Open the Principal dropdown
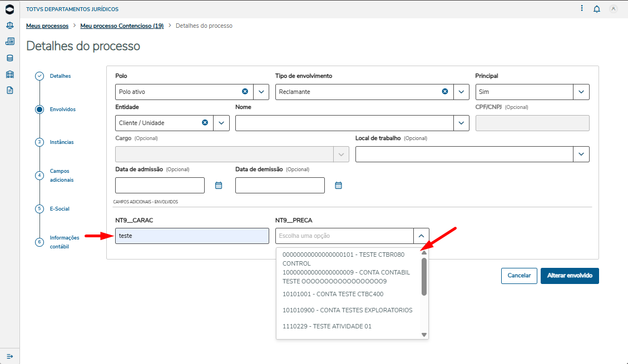This screenshot has height=364, width=628. 581,92
